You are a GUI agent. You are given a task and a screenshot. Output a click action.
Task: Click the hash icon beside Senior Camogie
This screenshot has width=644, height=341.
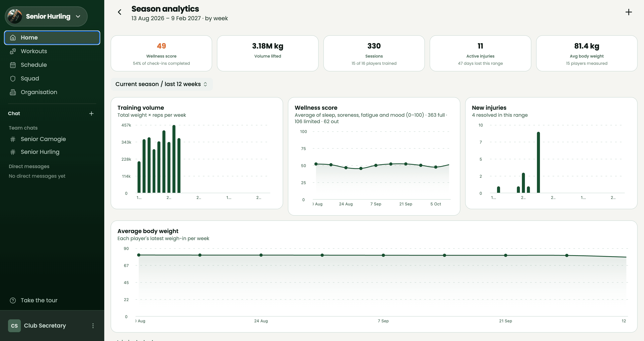tap(13, 139)
